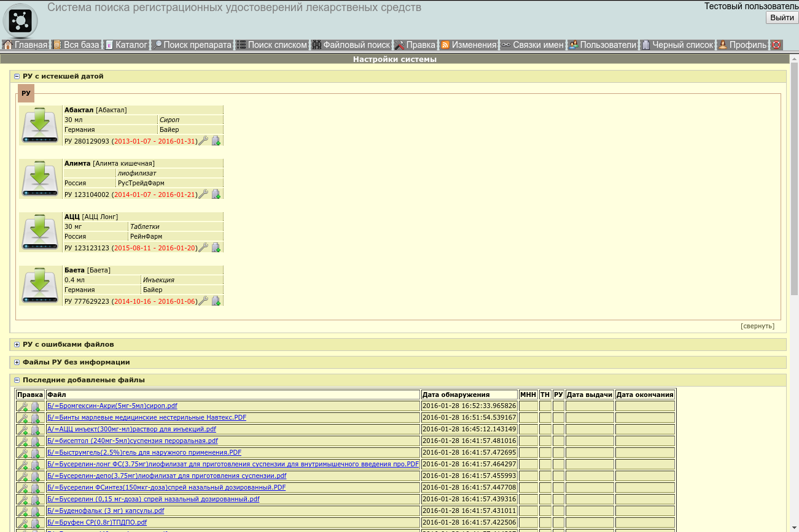The image size is (799, 532).
Task: Expand the 'Файлы РУ без информации' section
Action: tap(17, 363)
